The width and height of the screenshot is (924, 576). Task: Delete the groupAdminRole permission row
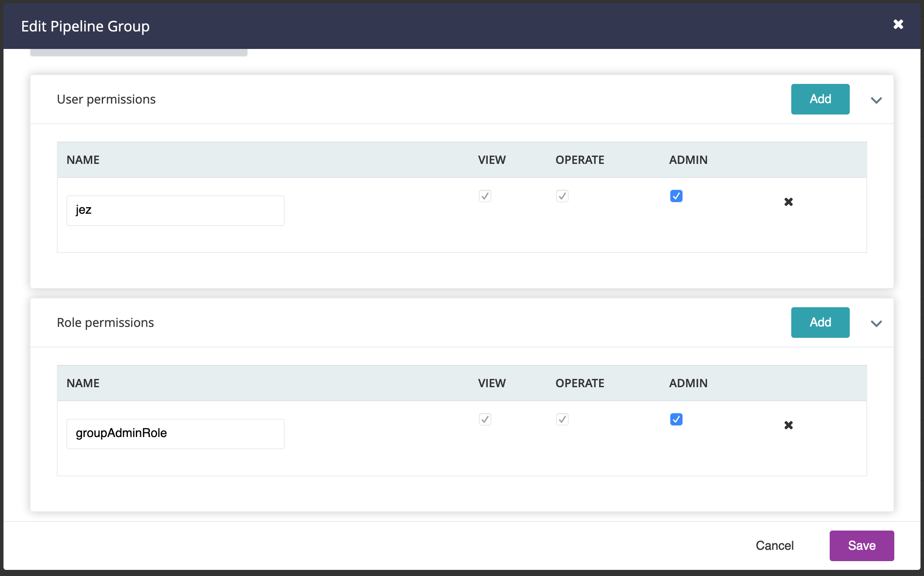coord(789,425)
